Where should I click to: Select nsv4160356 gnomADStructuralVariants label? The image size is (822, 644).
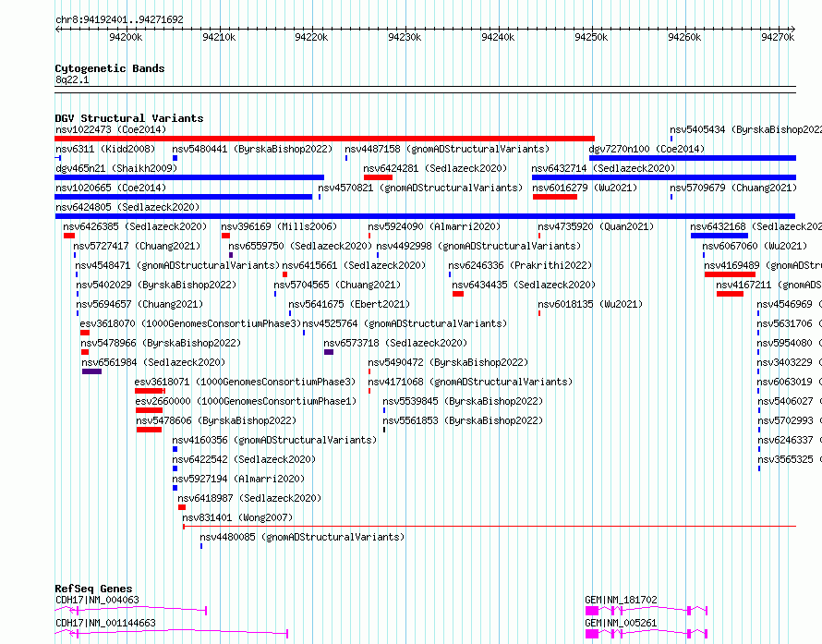tap(274, 440)
